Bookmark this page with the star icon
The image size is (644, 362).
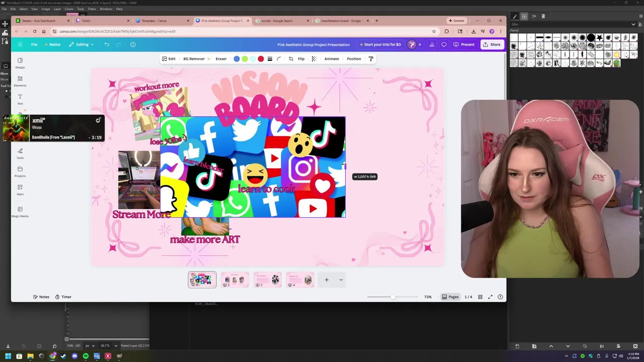(434, 31)
